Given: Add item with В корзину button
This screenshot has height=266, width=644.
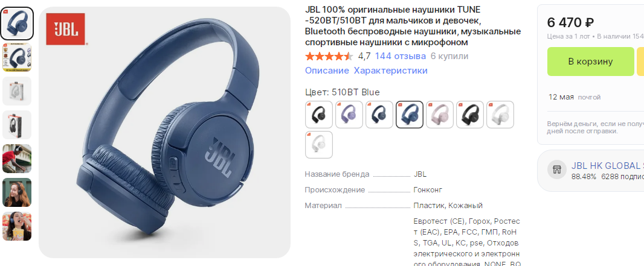Looking at the screenshot, I should 591,62.
